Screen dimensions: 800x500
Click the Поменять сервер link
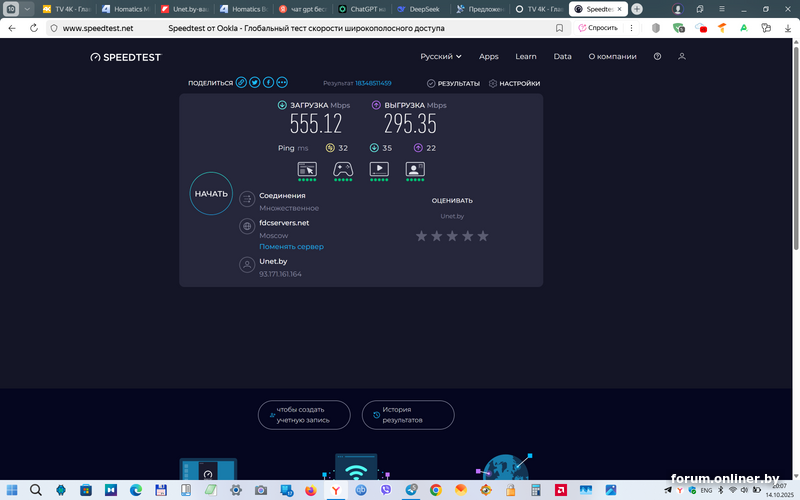pos(291,246)
